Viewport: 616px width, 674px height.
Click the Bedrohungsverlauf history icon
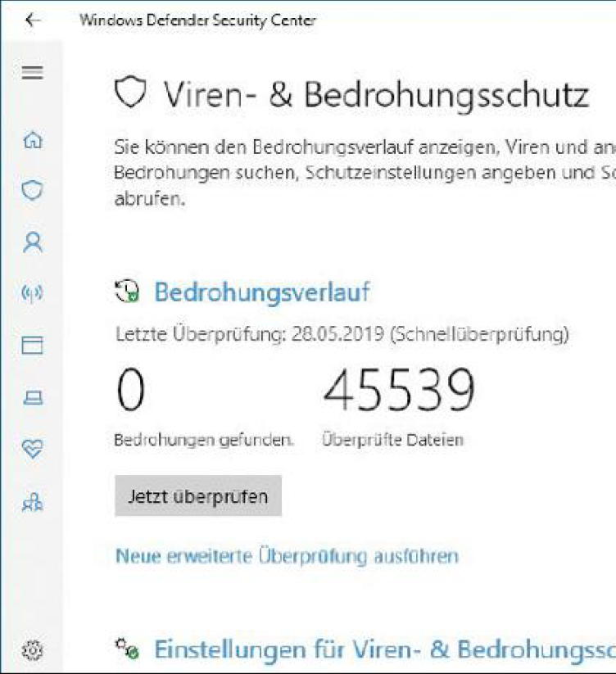pos(127,291)
